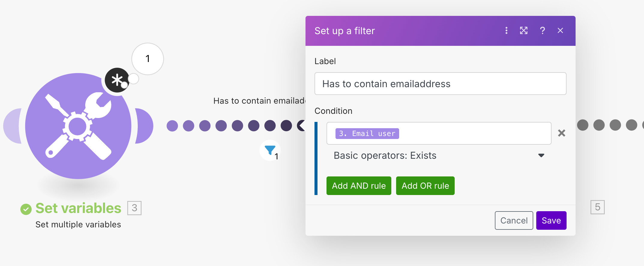Click the Set variables module title
The height and width of the screenshot is (266, 644).
[x=78, y=208]
